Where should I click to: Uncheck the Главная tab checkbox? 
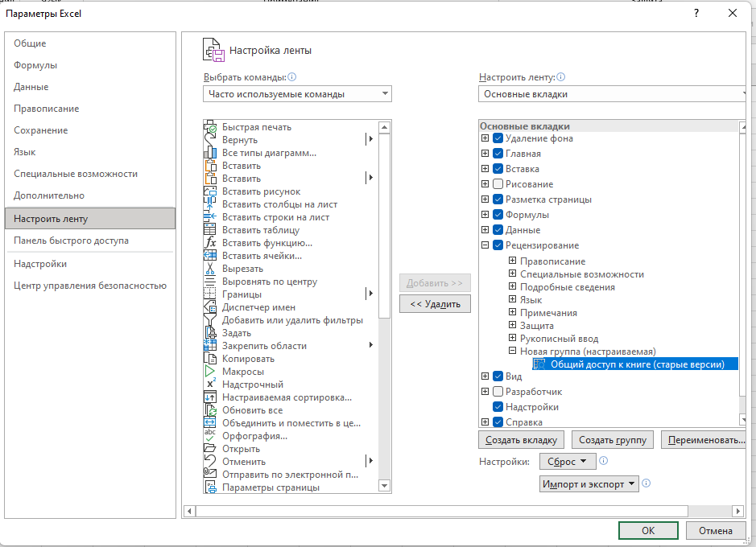click(498, 154)
